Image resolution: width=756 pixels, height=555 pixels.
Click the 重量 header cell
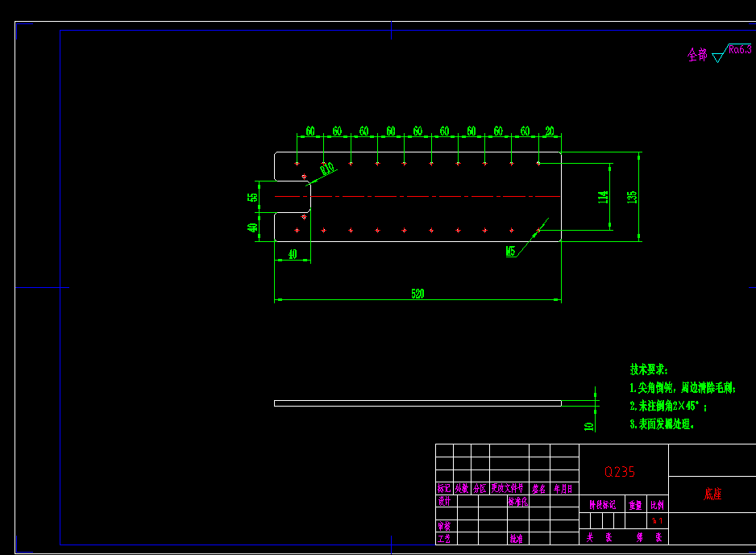click(635, 505)
